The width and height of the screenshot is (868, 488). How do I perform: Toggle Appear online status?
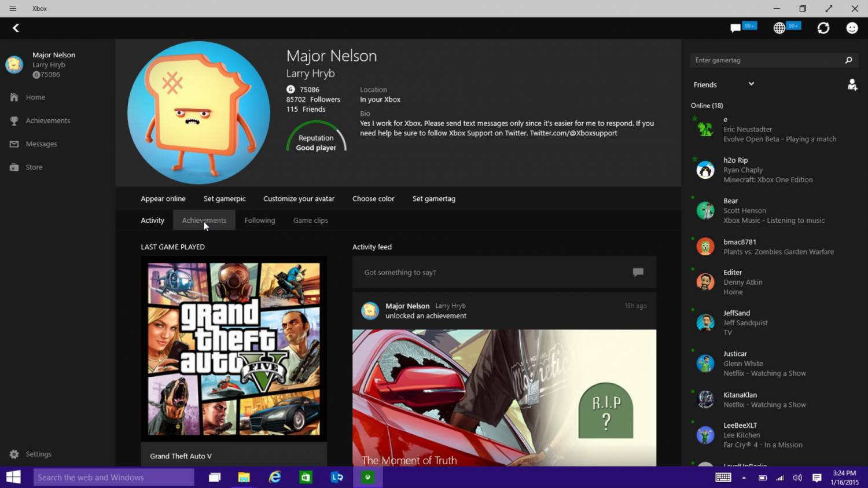(163, 199)
